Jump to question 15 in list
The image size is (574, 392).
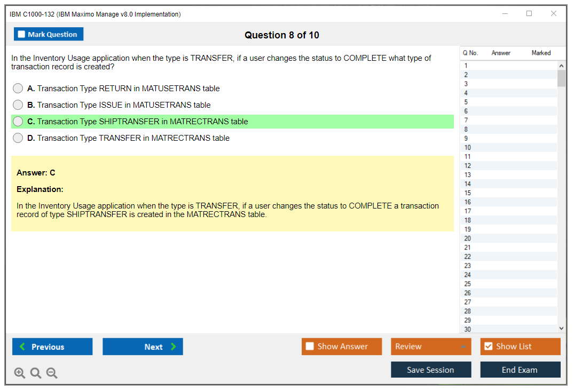[468, 193]
